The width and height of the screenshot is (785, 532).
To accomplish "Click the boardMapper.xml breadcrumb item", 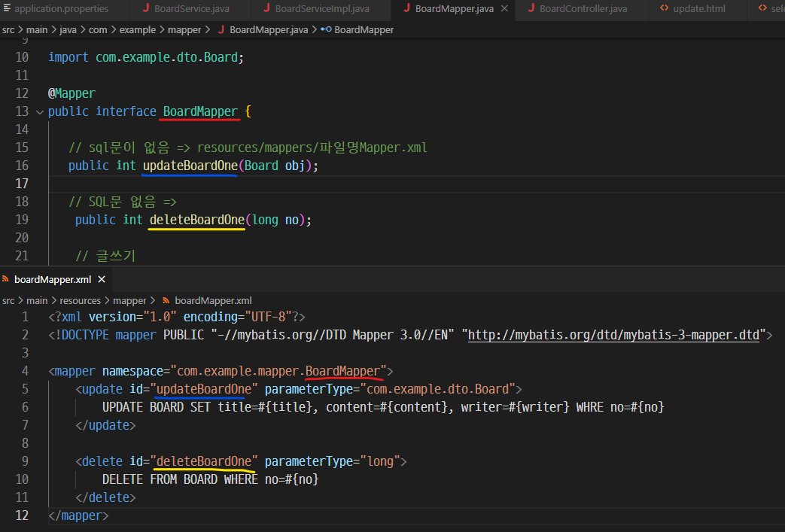I will point(213,301).
